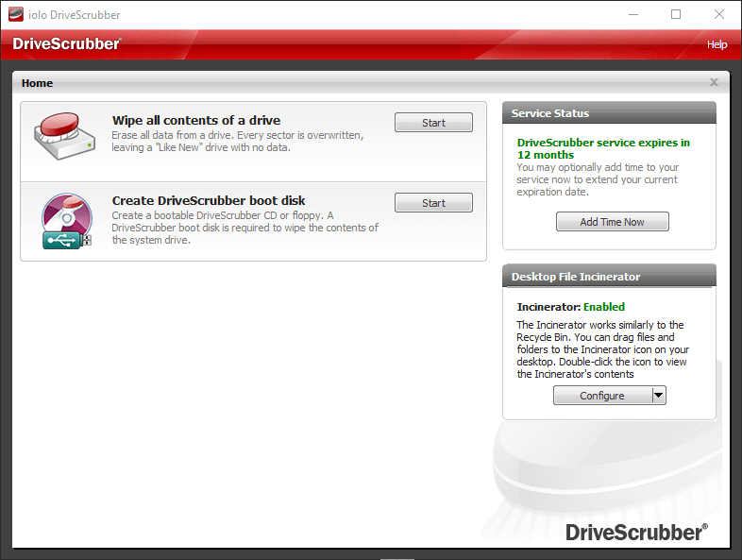
Task: Close the Home panel with its X
Action: pyautogui.click(x=714, y=82)
